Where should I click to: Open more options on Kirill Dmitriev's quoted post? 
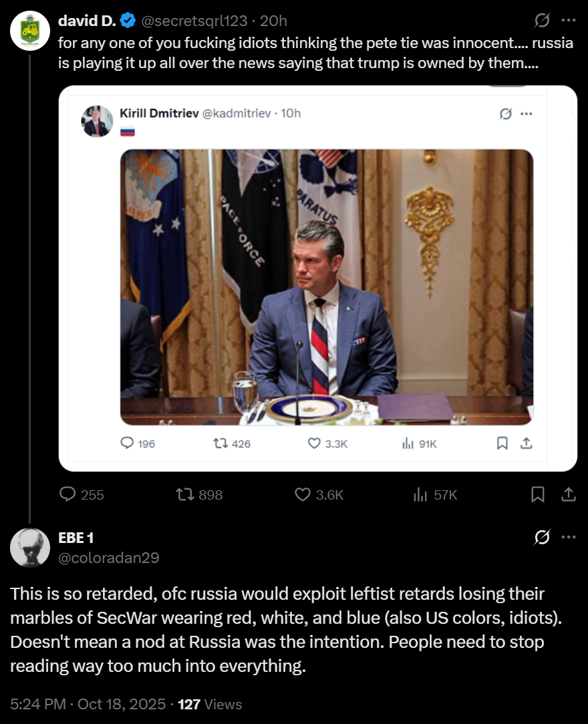pyautogui.click(x=527, y=114)
